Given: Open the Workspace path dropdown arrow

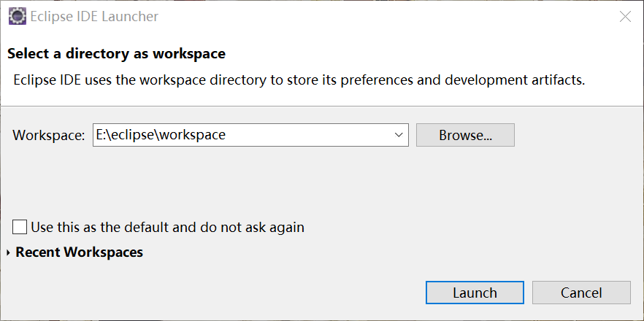Looking at the screenshot, I should coord(398,135).
